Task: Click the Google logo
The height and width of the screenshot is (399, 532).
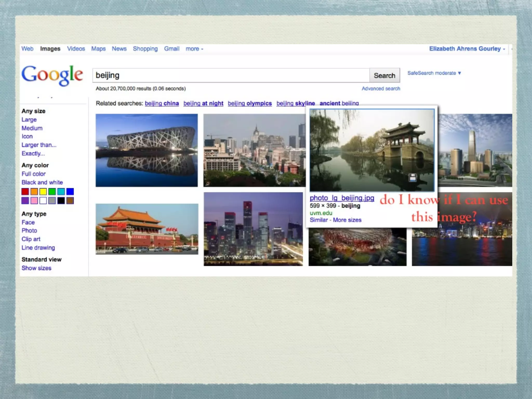Action: (x=52, y=75)
